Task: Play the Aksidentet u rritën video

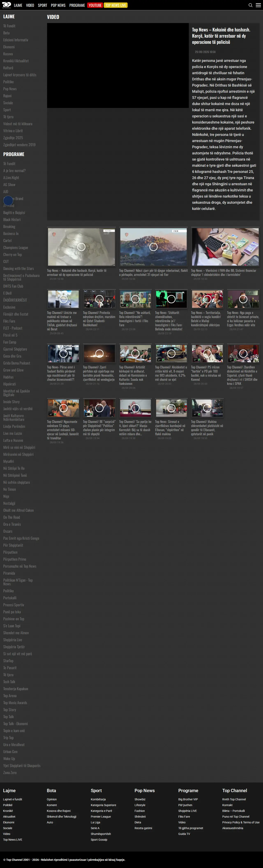Action: point(171,353)
